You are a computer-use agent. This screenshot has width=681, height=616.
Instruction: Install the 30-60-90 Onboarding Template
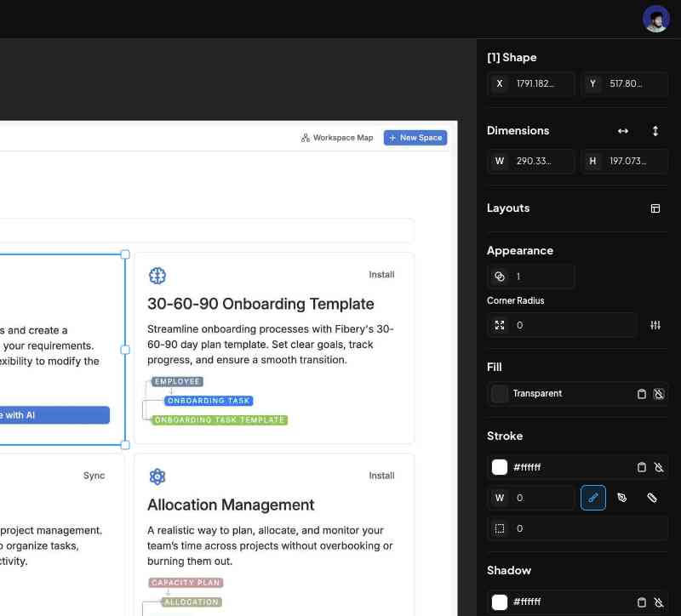click(381, 274)
